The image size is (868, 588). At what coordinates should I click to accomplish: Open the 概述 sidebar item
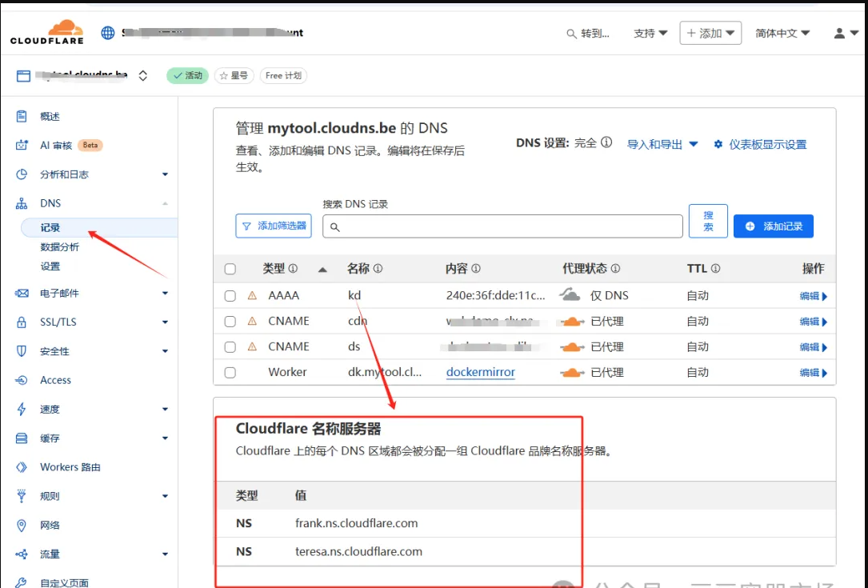pyautogui.click(x=50, y=116)
